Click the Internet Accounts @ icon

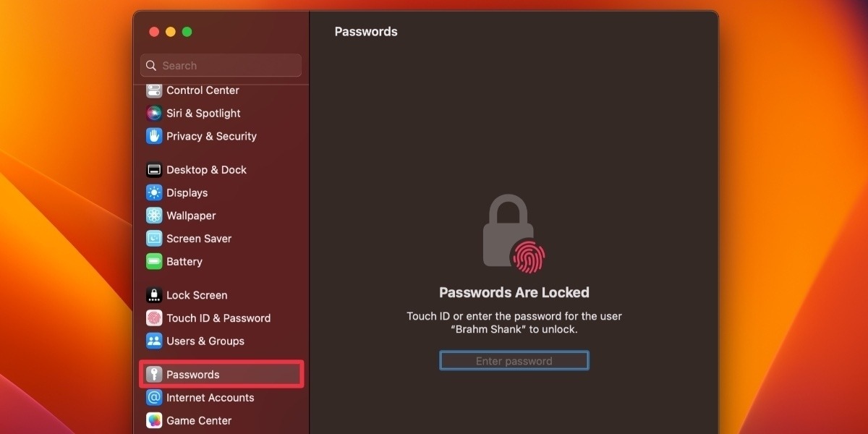[x=154, y=398]
